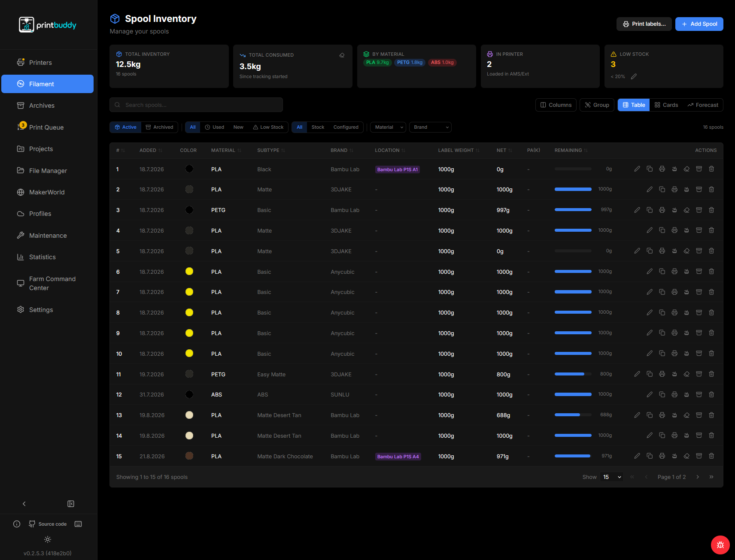This screenshot has width=735, height=560.
Task: Open Statistics in the sidebar
Action: pos(48,257)
